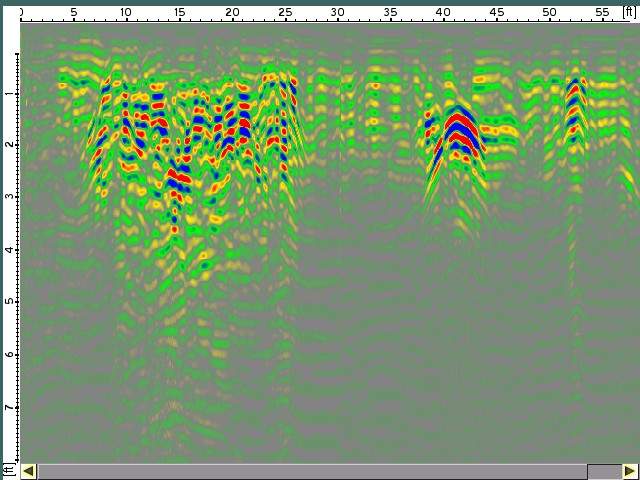
Task: Click the [ft] unit label on distance ruler
Action: click(x=629, y=12)
